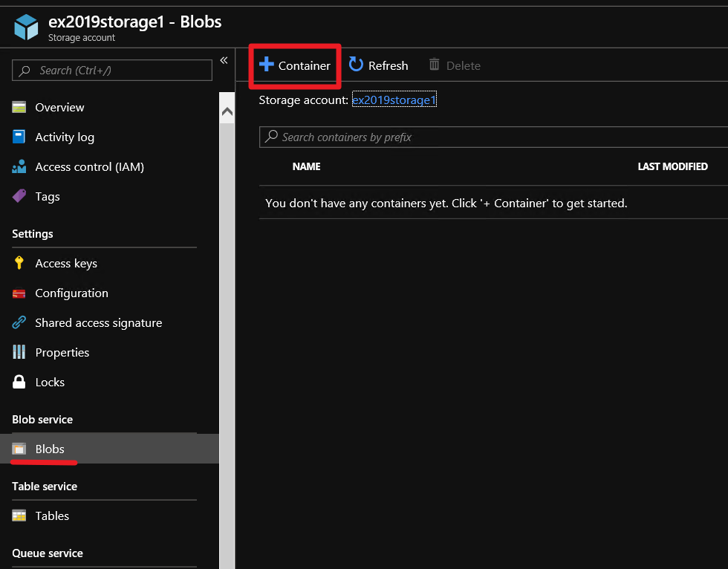The height and width of the screenshot is (569, 728).
Task: Collapse the sidebar with double chevron
Action: coord(224,60)
